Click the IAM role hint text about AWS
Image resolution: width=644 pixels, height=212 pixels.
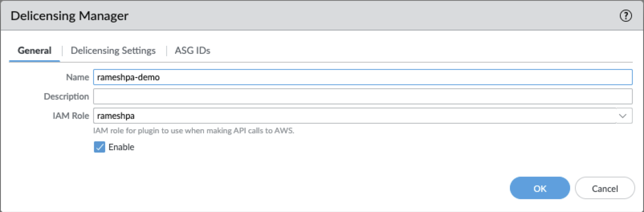(194, 130)
